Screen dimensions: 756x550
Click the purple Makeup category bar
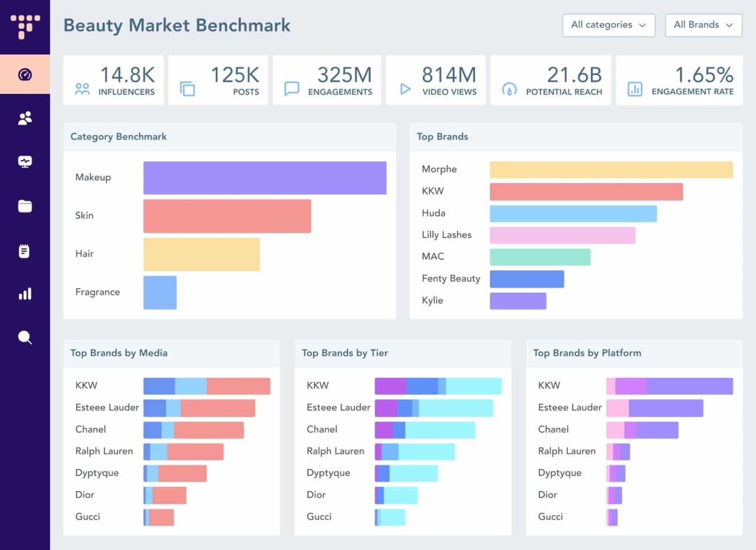point(265,178)
